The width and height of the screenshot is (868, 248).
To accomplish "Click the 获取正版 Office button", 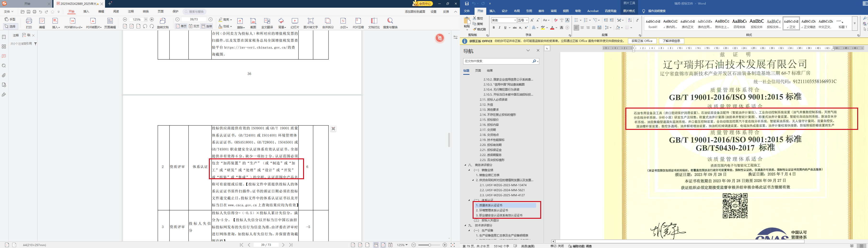I will pos(642,41).
